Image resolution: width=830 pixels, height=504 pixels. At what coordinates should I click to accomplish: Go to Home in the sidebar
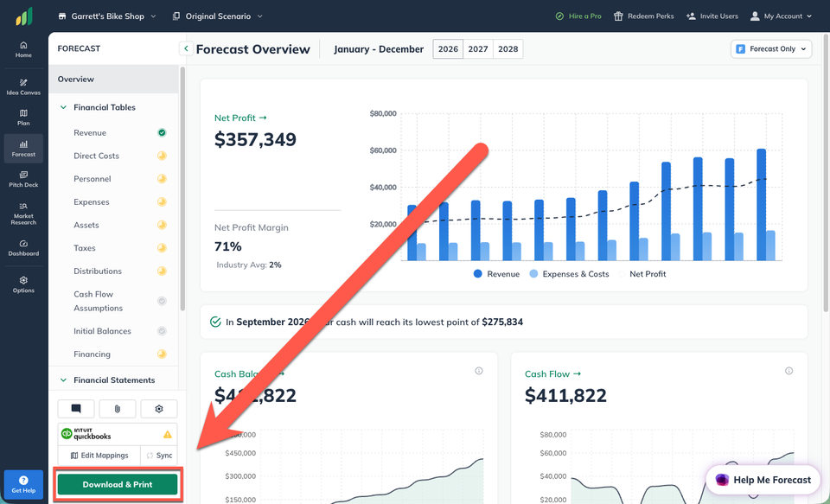tap(23, 49)
